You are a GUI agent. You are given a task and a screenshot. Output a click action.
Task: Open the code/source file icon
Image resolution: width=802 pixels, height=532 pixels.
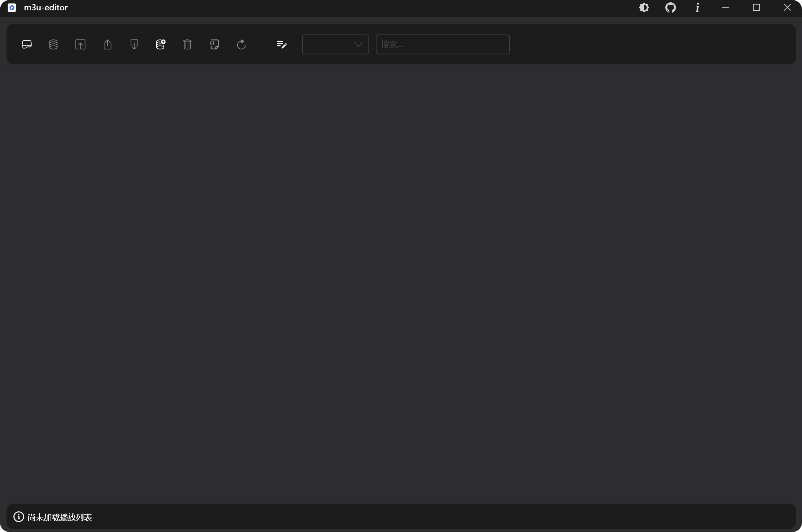[214, 44]
